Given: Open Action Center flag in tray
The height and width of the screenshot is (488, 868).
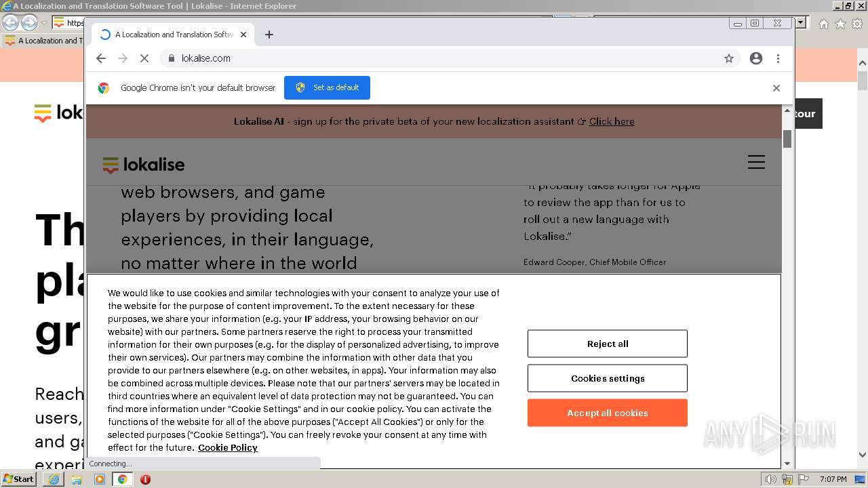Looking at the screenshot, I should pyautogui.click(x=804, y=479).
